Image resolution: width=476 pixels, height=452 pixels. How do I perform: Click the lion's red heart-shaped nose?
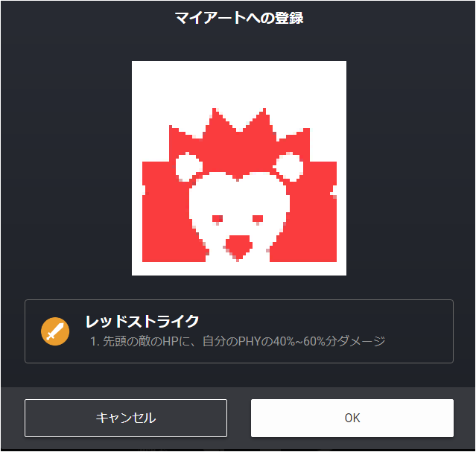(238, 246)
